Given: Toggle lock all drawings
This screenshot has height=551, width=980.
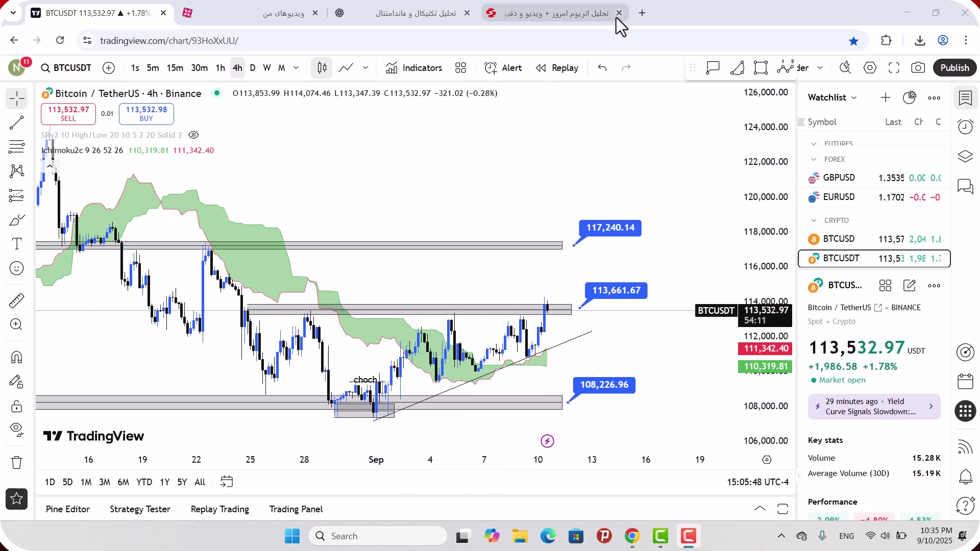Looking at the screenshot, I should (x=16, y=407).
